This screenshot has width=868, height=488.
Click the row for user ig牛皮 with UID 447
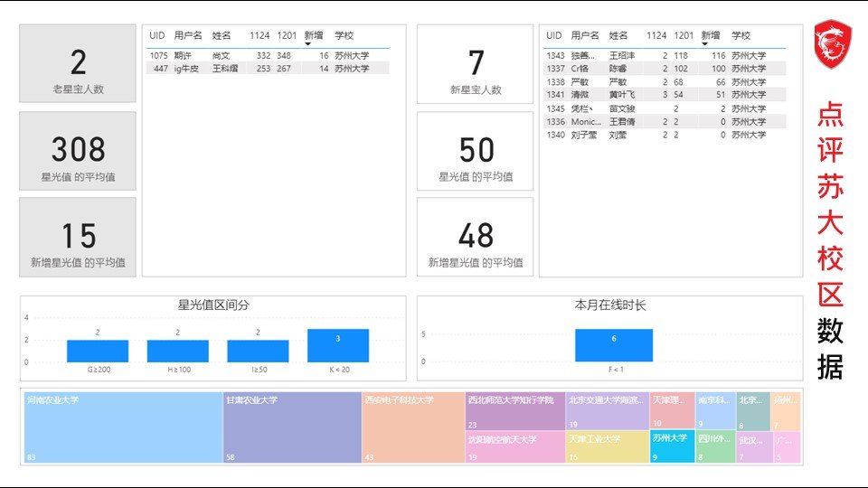click(268, 69)
